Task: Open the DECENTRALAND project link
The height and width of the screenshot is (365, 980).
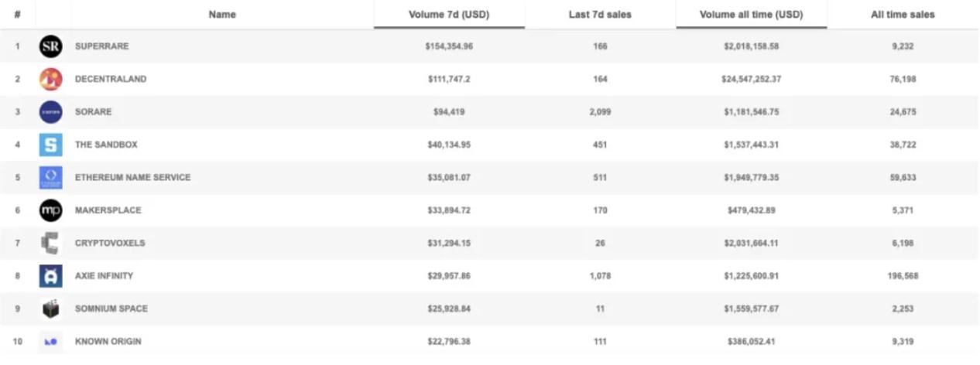Action: pos(111,79)
